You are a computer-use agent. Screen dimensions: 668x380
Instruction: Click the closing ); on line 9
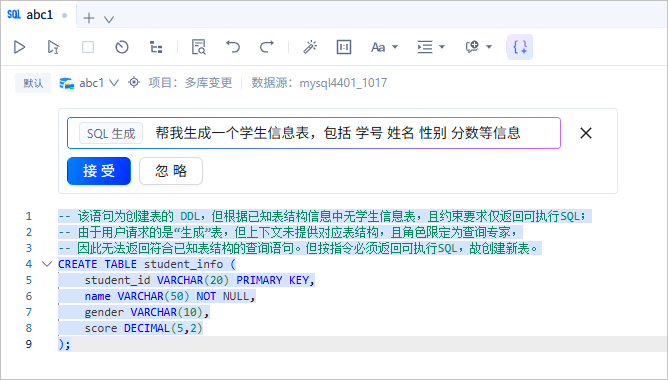click(x=64, y=344)
